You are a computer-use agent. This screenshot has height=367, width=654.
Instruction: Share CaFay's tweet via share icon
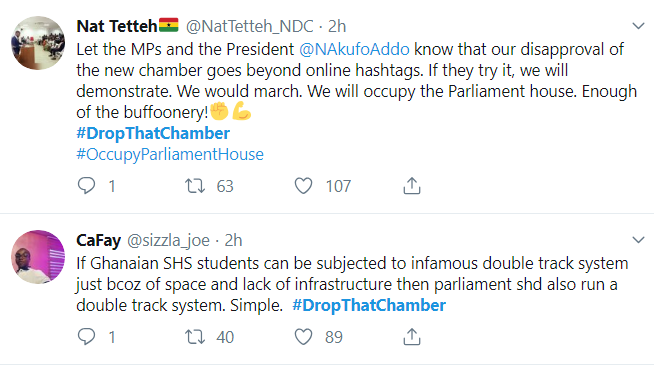click(x=412, y=337)
